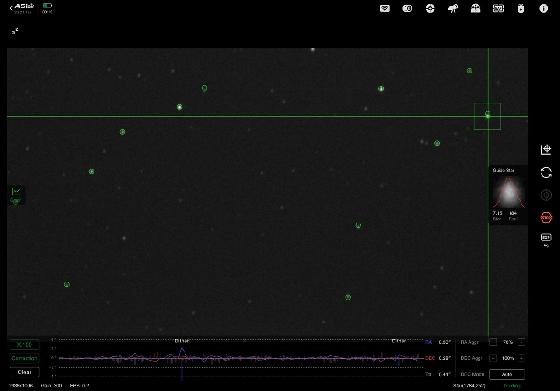Image resolution: width=560 pixels, height=391 pixels.
Task: Open the WiFi network settings icon
Action: coord(385,8)
